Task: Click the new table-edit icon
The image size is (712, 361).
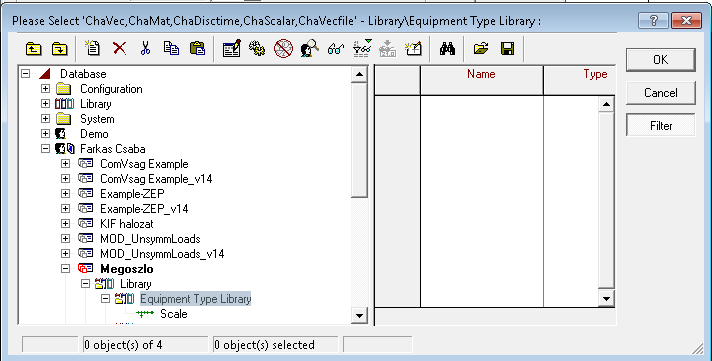Action: click(414, 48)
